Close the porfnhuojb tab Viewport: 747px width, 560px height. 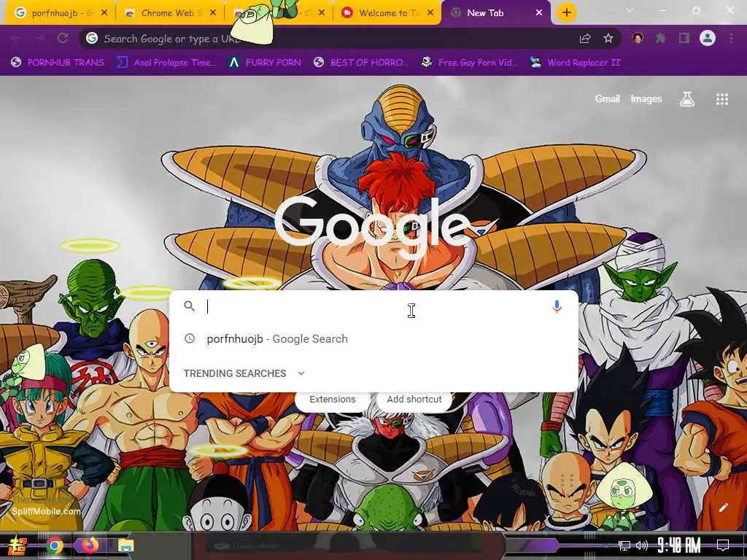tap(104, 13)
